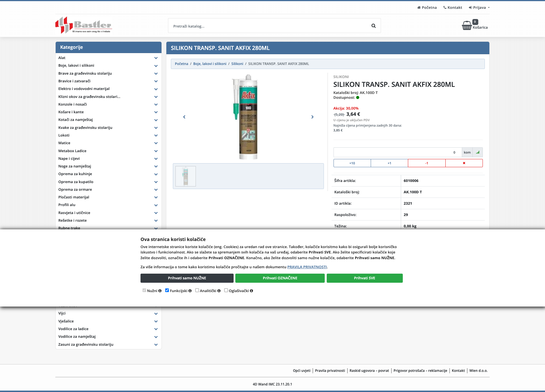The height and width of the screenshot is (392, 545).
Task: Open the Prijava dropdown menu
Action: (479, 8)
